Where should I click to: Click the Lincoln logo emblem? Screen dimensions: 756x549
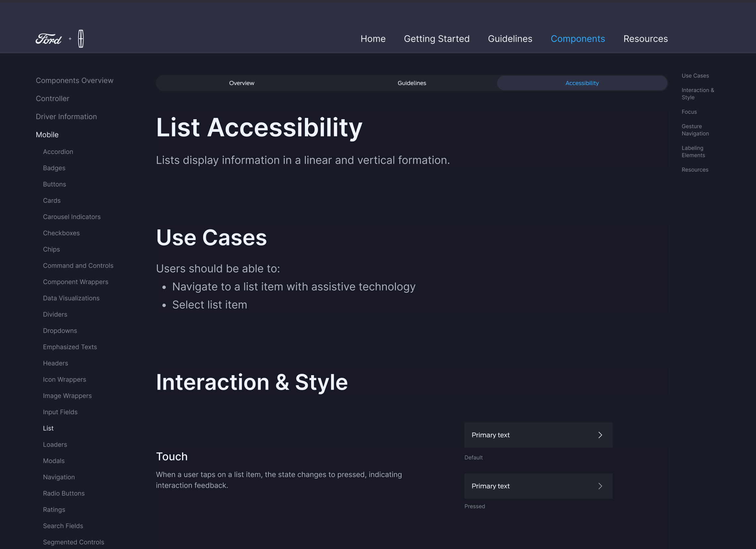pos(81,39)
